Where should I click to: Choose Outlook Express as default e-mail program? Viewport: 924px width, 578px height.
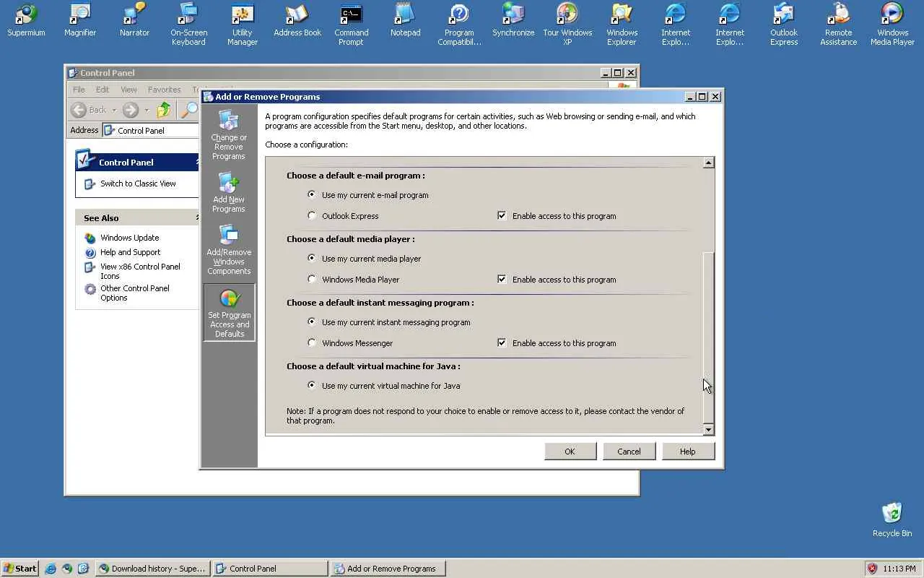click(312, 215)
